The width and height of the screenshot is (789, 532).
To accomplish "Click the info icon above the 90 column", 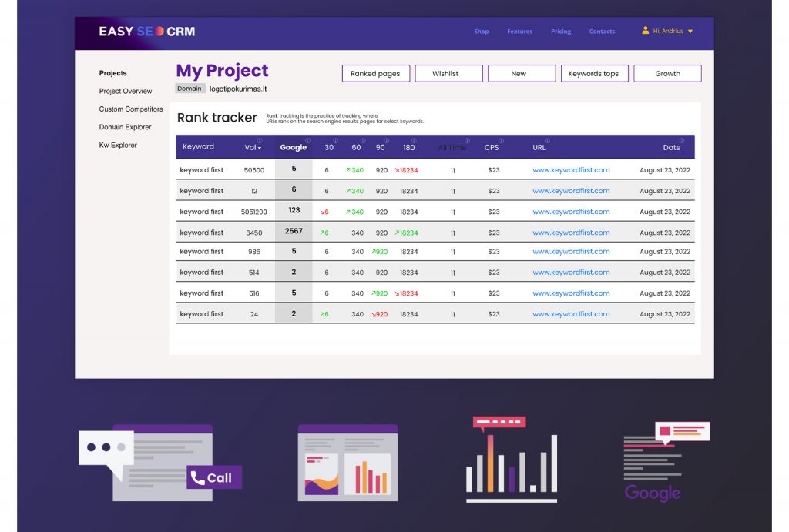I will 387,141.
